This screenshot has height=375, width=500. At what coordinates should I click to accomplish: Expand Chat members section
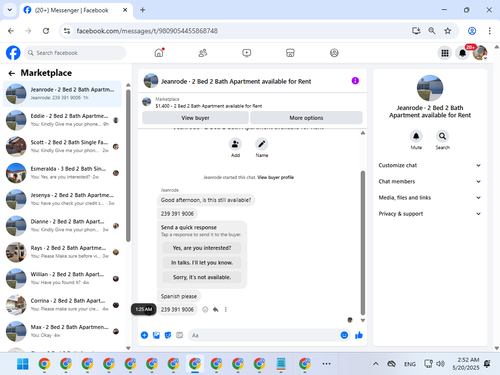click(x=430, y=181)
